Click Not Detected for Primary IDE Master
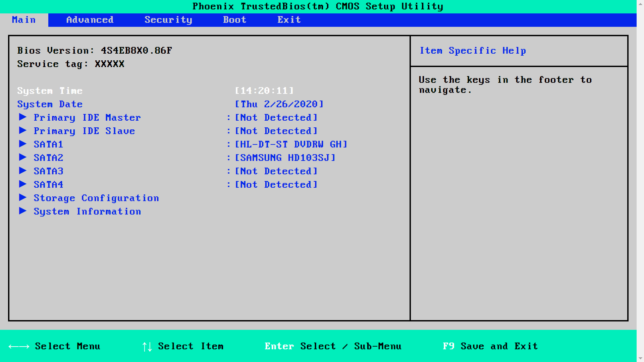The height and width of the screenshot is (362, 644). (276, 118)
